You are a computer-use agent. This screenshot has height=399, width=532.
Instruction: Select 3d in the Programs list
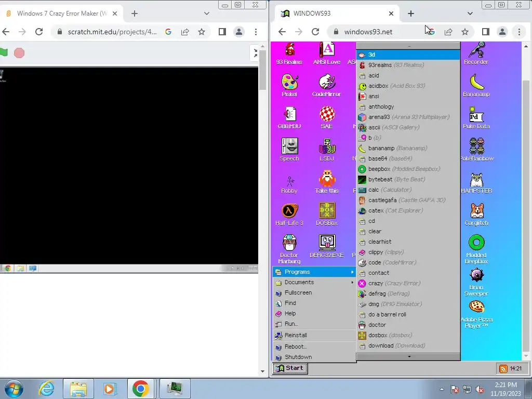point(408,55)
